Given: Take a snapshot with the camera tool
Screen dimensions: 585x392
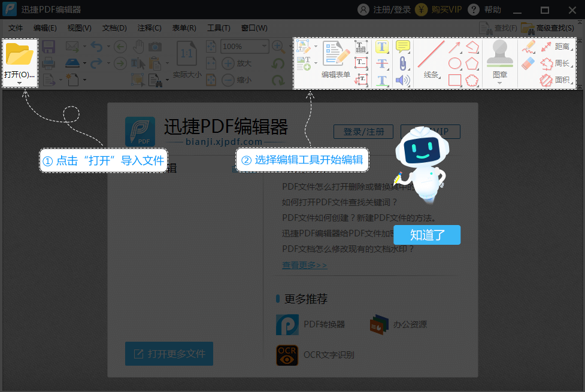Looking at the screenshot, I should pos(154,46).
